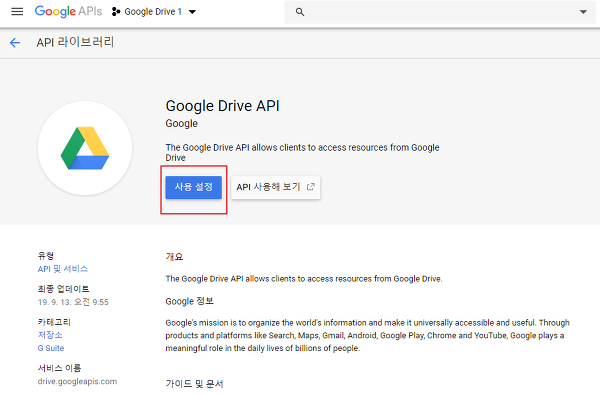The height and width of the screenshot is (397, 600).
Task: Click the 서비스 이름 label
Action: [59, 368]
